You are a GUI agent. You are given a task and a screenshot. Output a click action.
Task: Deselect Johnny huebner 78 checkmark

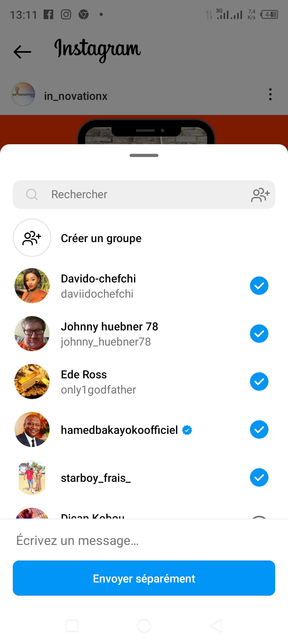click(x=259, y=334)
